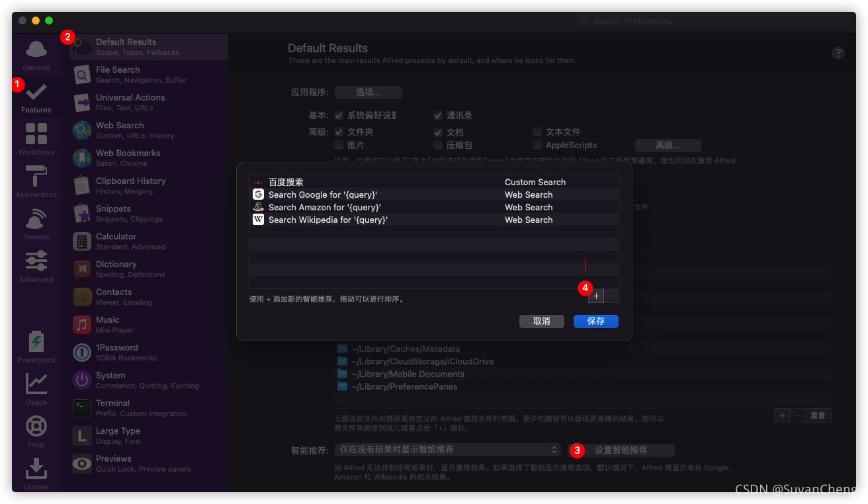Viewport: 868px width, 504px height.
Task: Select ~/Library/Caches/Metadata folder row
Action: point(582,349)
